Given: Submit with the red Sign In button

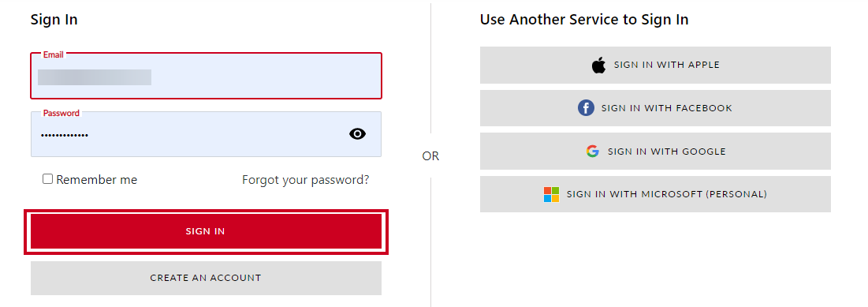Looking at the screenshot, I should click(x=206, y=232).
